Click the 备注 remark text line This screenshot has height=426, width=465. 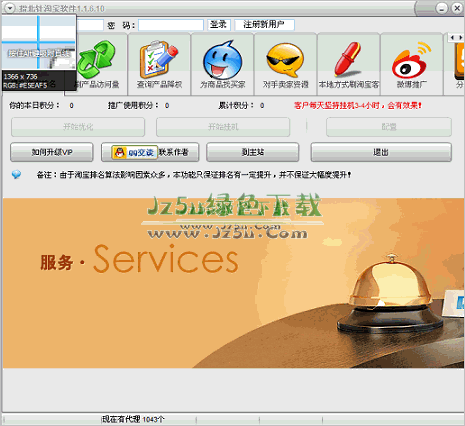[194, 175]
